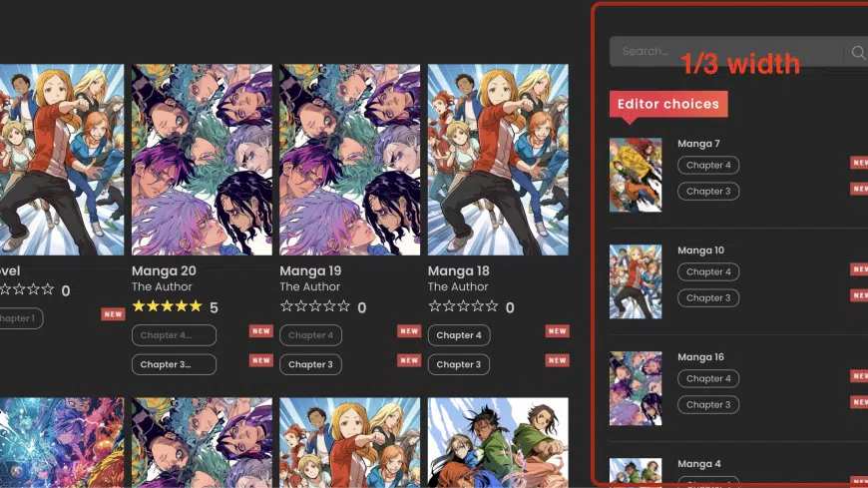This screenshot has width=868, height=488.
Task: Open Chapter 4 of Manga 20
Action: click(174, 335)
